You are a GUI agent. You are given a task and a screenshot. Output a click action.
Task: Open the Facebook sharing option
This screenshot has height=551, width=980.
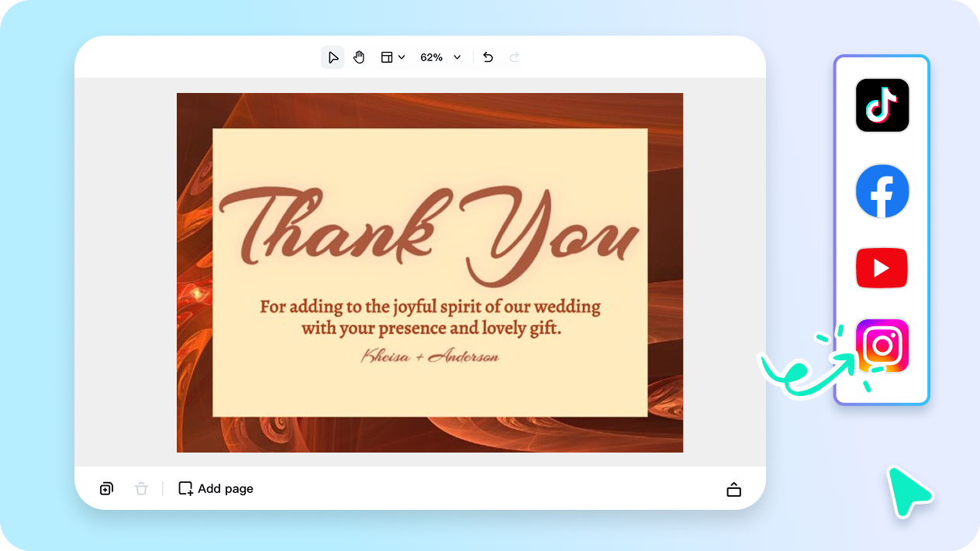click(882, 191)
